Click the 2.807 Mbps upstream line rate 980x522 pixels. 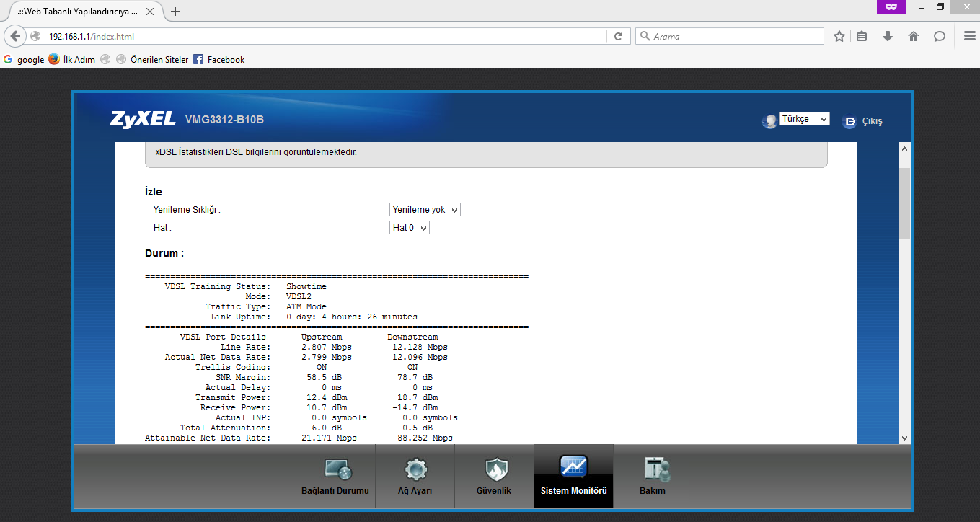tap(327, 347)
